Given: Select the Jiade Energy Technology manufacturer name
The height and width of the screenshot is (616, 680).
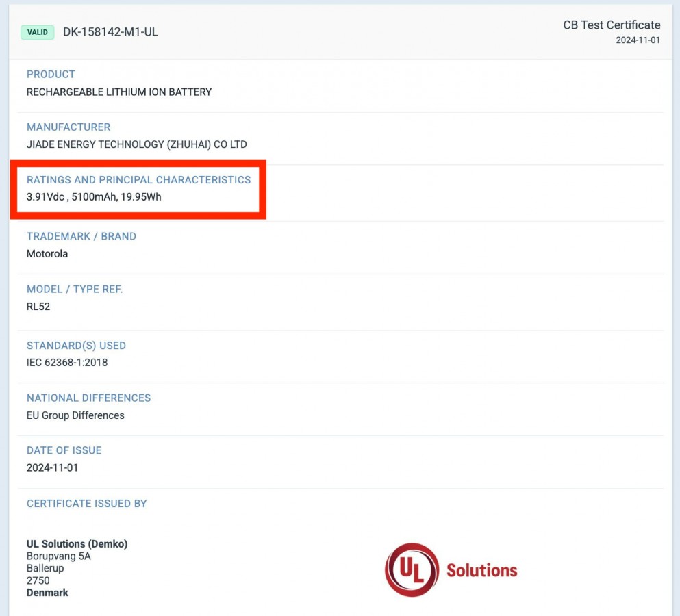Looking at the screenshot, I should [136, 144].
